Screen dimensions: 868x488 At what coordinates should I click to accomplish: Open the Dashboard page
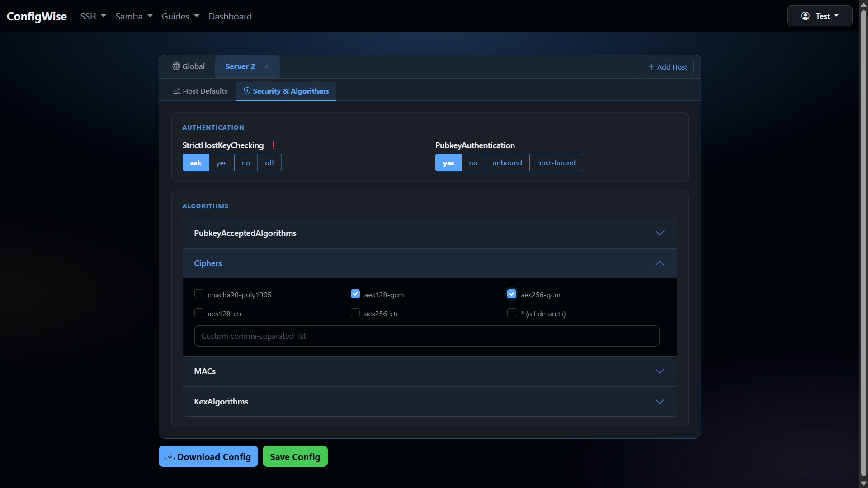pos(230,16)
